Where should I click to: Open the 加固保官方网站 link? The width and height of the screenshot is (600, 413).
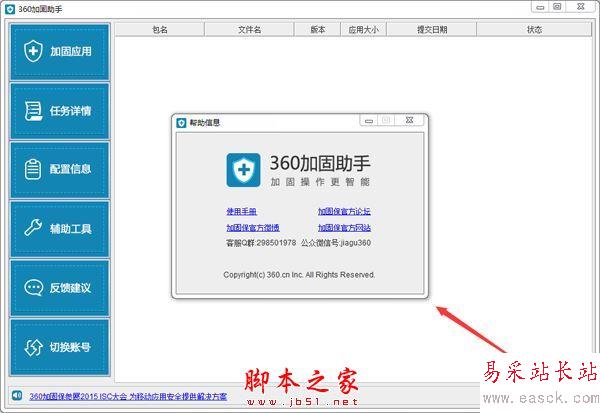coord(344,228)
